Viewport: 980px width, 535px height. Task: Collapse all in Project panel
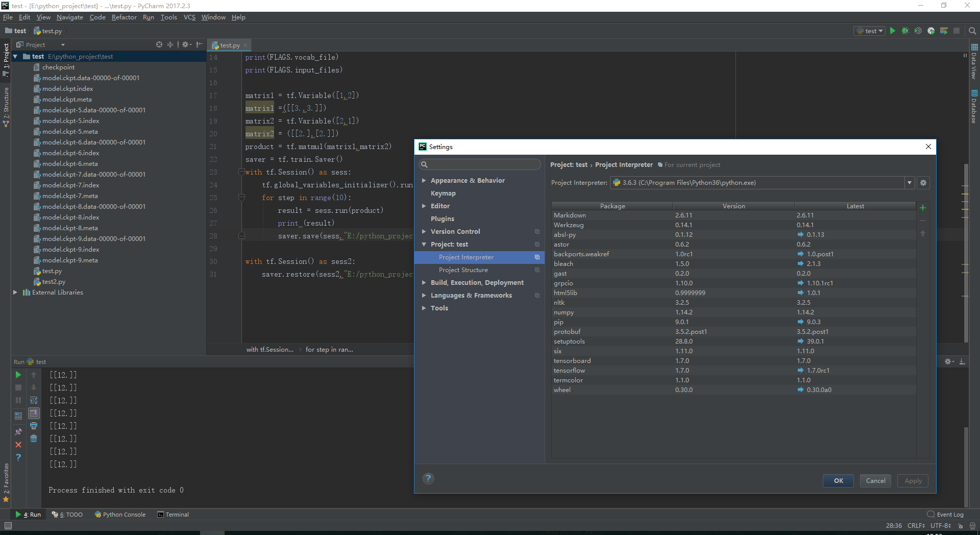(x=170, y=44)
